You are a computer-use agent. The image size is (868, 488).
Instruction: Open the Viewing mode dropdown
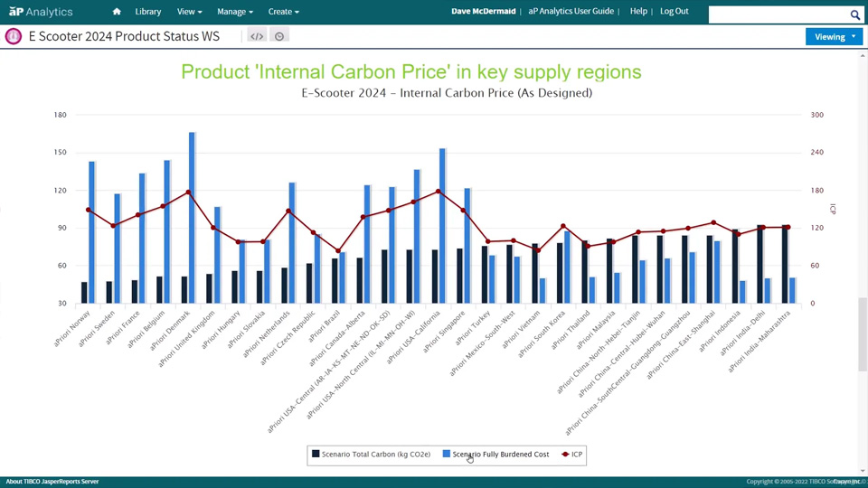click(x=835, y=37)
